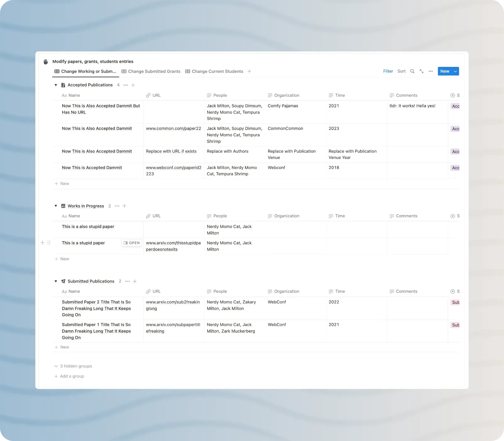Click the www.common.com/paper22 URL
Screen dimensions: 504x441
173,128
